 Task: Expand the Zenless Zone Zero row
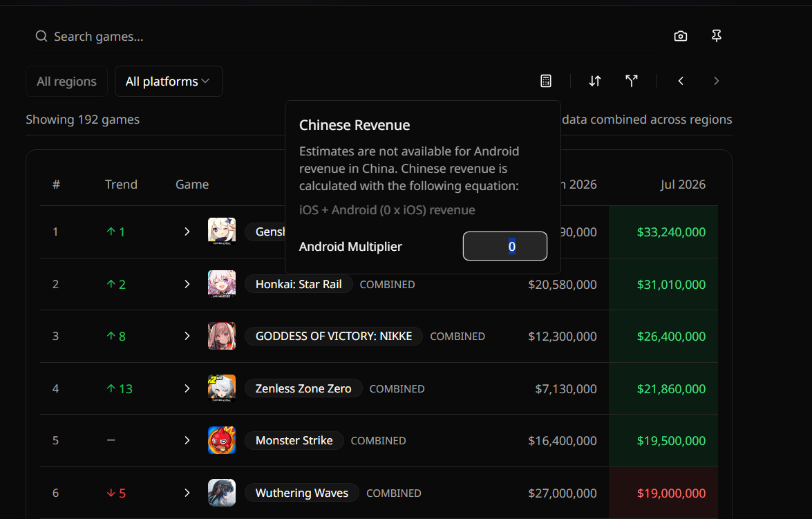pos(187,388)
